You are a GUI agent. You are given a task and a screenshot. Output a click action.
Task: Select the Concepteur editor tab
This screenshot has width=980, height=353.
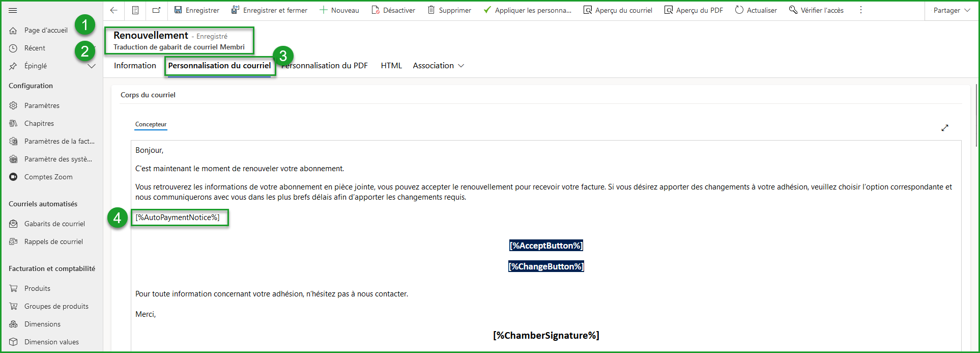click(151, 124)
